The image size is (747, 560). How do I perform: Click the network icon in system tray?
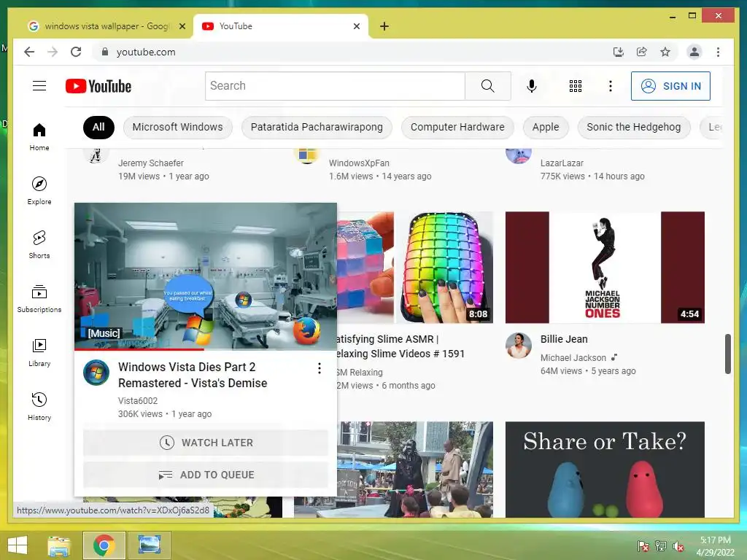point(661,546)
